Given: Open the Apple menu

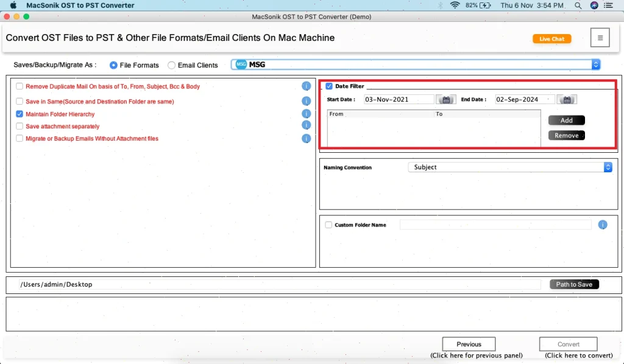Looking at the screenshot, I should coord(13,5).
